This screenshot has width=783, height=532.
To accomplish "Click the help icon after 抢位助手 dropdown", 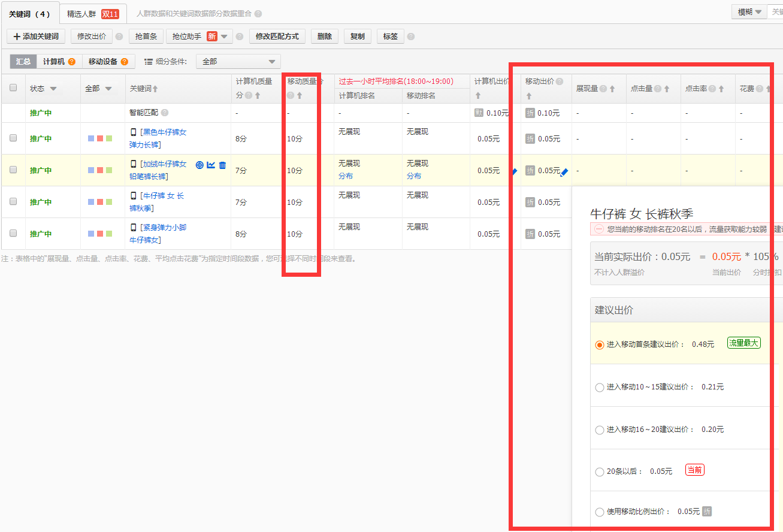I will pos(240,37).
